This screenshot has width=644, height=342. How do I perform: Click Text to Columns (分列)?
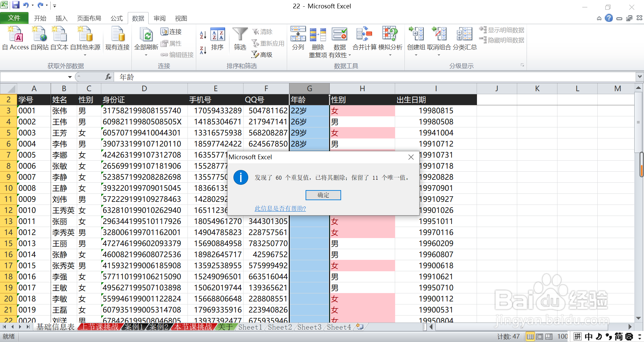click(x=298, y=38)
